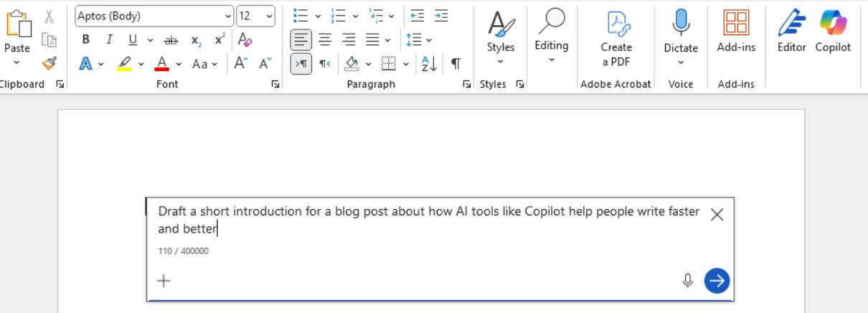The height and width of the screenshot is (313, 868).
Task: Decrease font size with shrink icon
Action: (x=265, y=64)
